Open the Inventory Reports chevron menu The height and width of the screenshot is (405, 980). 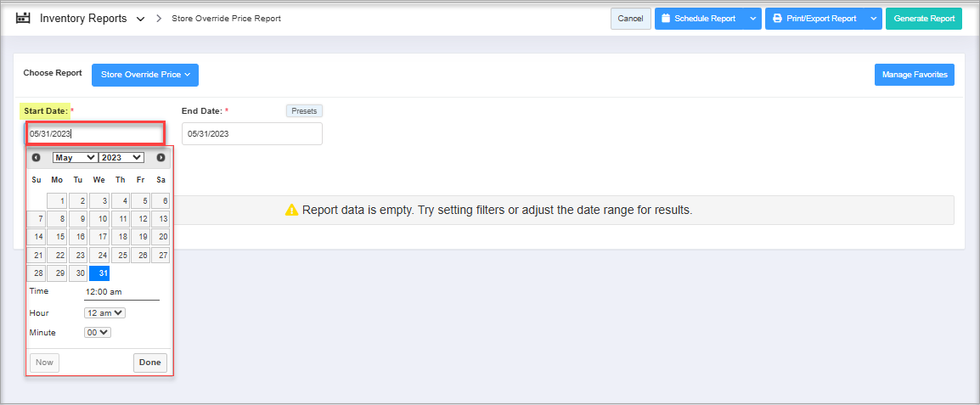pyautogui.click(x=140, y=19)
